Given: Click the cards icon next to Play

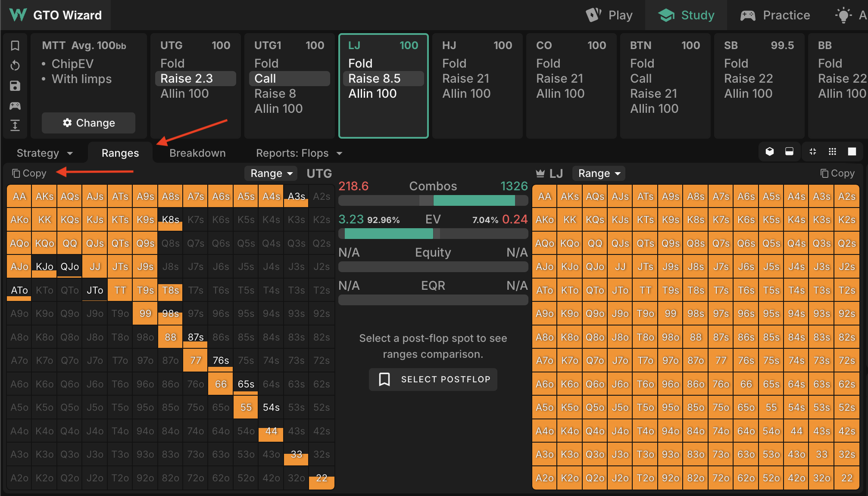Looking at the screenshot, I should pyautogui.click(x=593, y=15).
